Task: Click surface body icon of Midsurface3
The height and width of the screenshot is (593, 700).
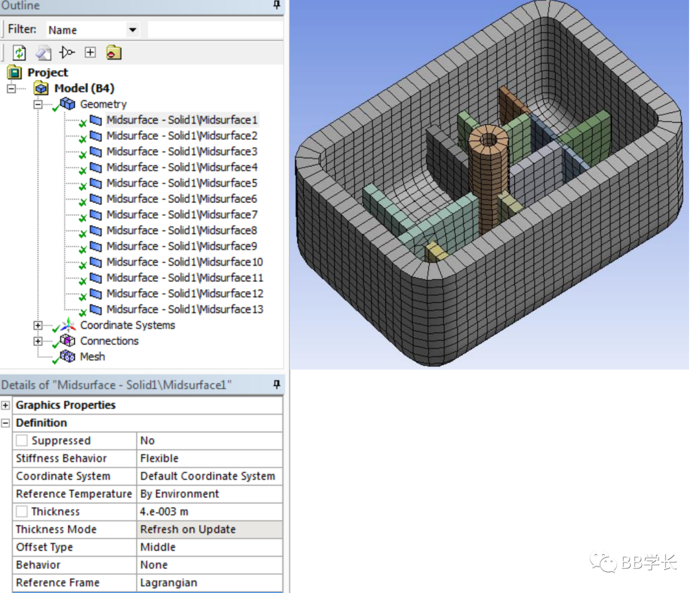Action: pyautogui.click(x=95, y=152)
